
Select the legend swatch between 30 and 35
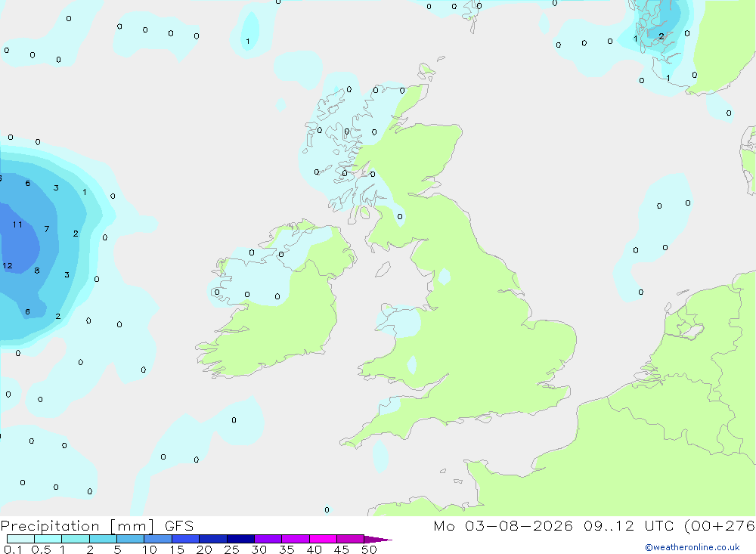click(x=268, y=539)
